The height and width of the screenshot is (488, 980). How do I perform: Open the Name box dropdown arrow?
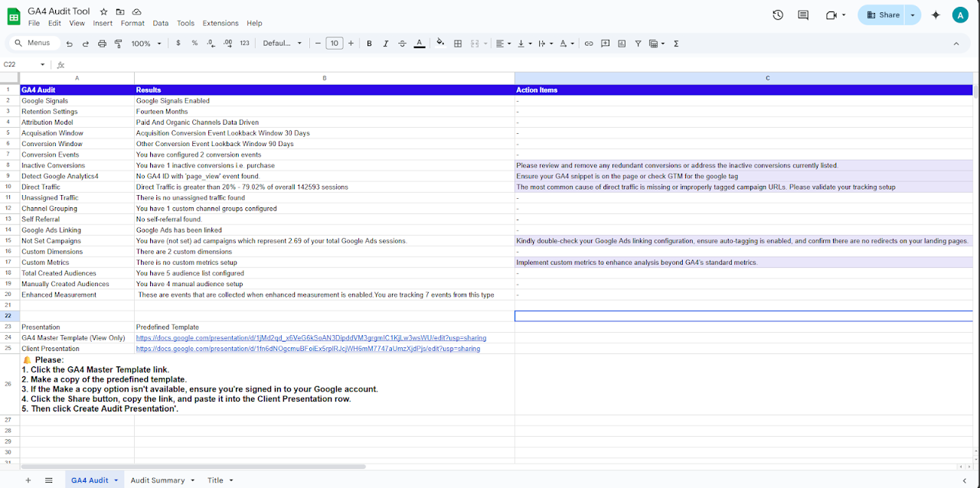coord(42,65)
